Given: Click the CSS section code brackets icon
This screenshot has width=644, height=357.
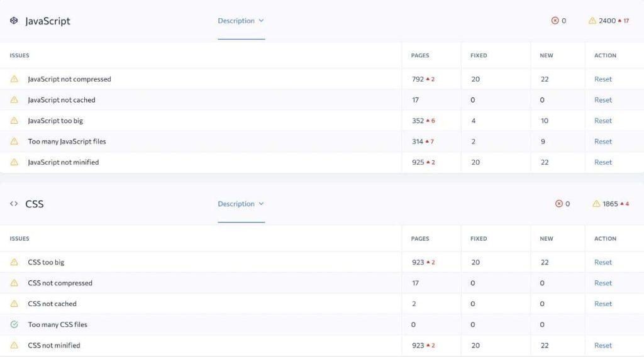Looking at the screenshot, I should 14,204.
